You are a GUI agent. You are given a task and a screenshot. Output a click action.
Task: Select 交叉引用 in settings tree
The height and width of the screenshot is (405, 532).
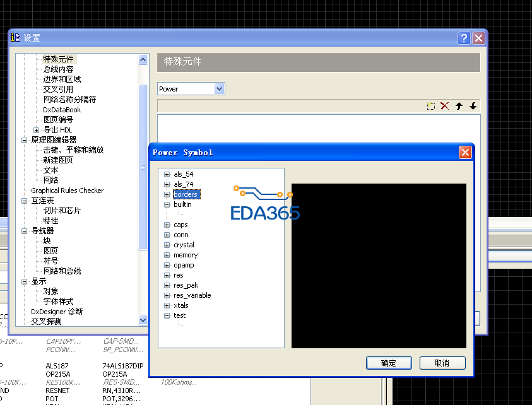[x=58, y=90]
